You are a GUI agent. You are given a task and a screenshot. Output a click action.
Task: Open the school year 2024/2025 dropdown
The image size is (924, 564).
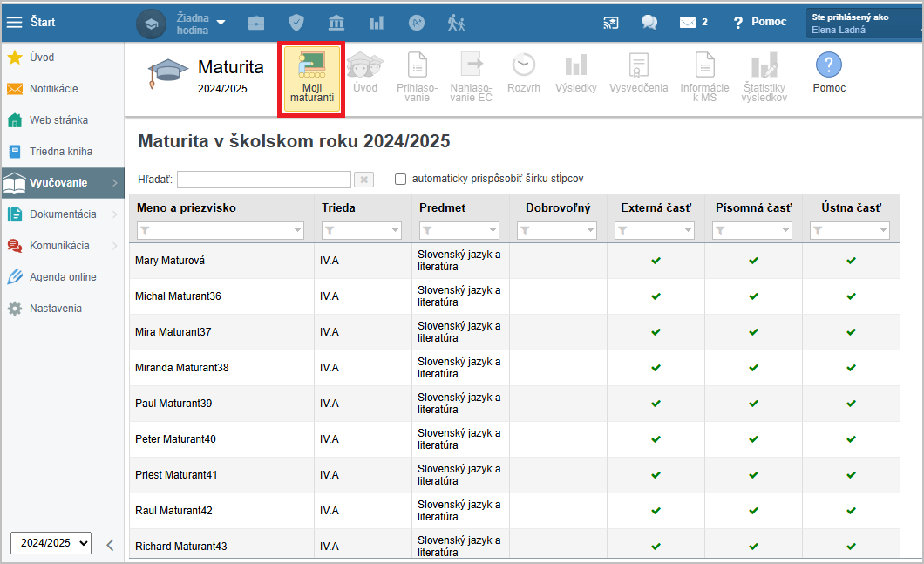[x=51, y=542]
